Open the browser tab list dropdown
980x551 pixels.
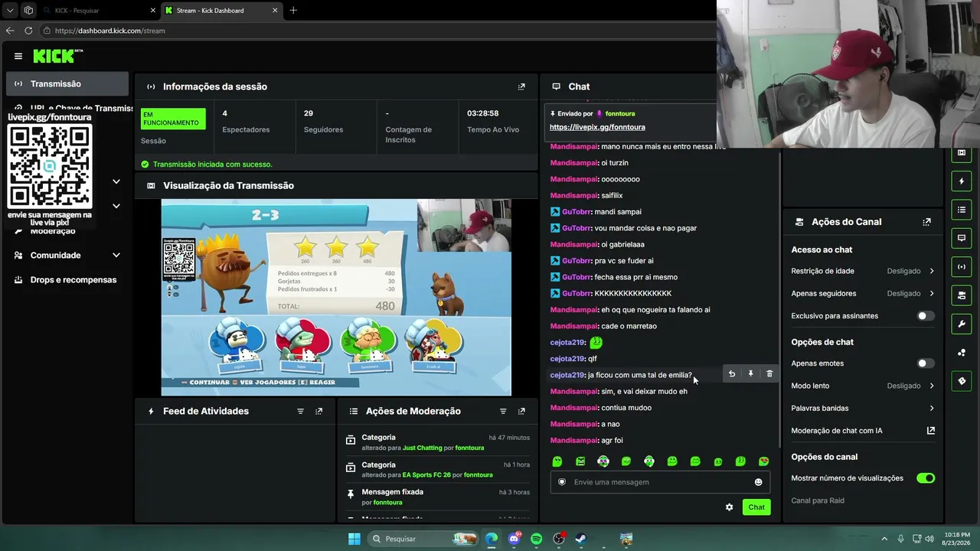click(10, 11)
